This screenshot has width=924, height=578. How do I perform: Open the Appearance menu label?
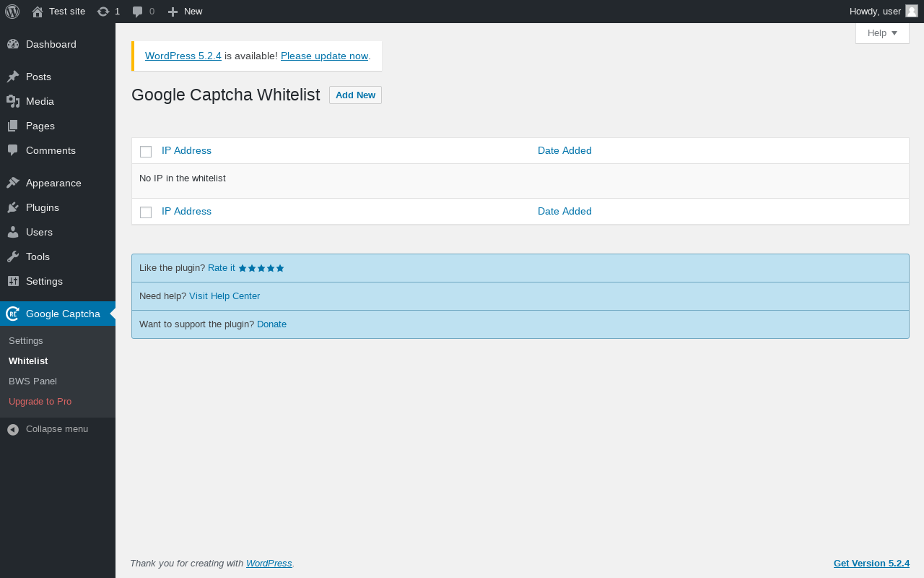pyautogui.click(x=53, y=183)
